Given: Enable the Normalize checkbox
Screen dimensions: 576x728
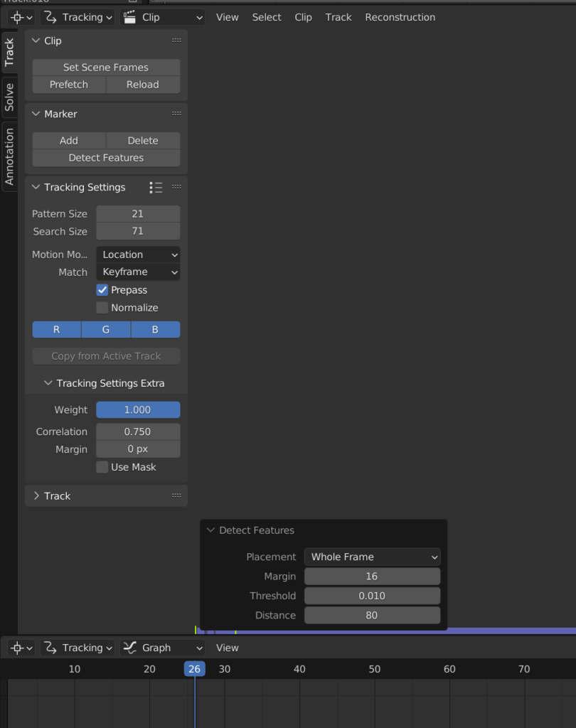Looking at the screenshot, I should [x=102, y=308].
